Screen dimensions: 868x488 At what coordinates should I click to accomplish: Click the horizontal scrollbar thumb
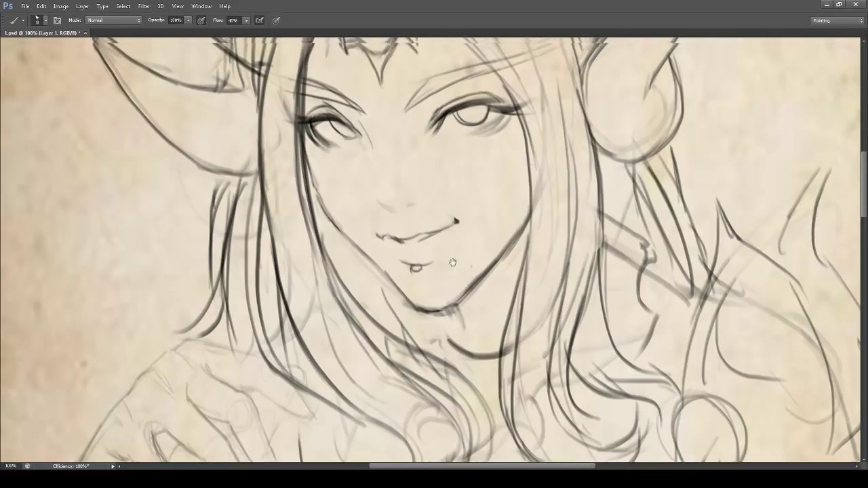pos(481,466)
